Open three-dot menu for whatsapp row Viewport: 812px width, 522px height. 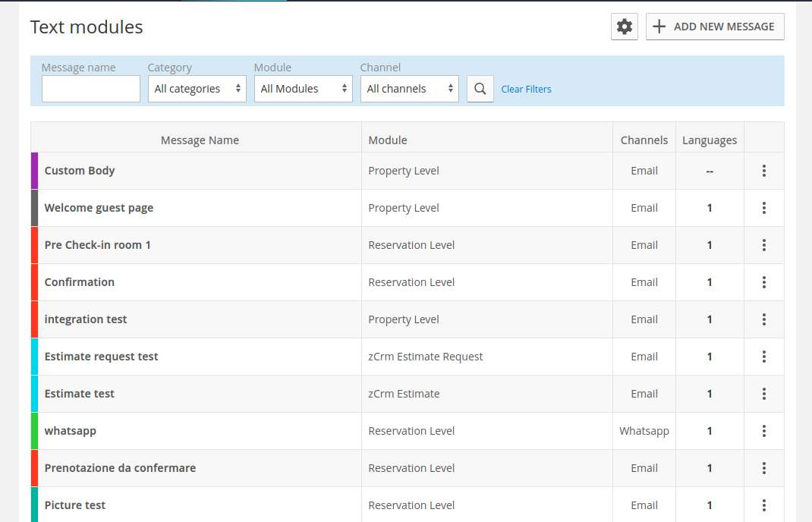tap(763, 431)
